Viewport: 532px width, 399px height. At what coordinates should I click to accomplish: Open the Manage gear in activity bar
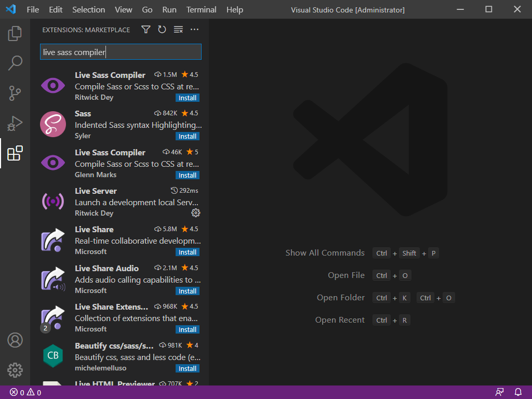[15, 370]
